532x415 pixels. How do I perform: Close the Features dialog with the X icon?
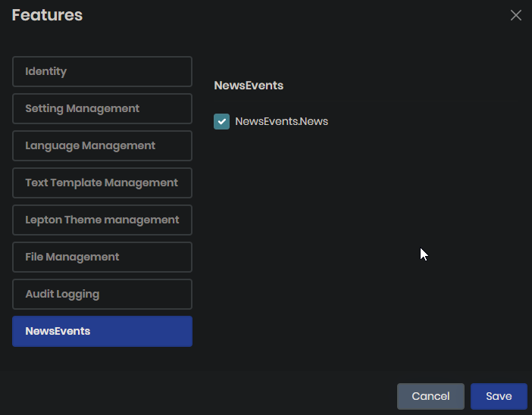(x=516, y=15)
